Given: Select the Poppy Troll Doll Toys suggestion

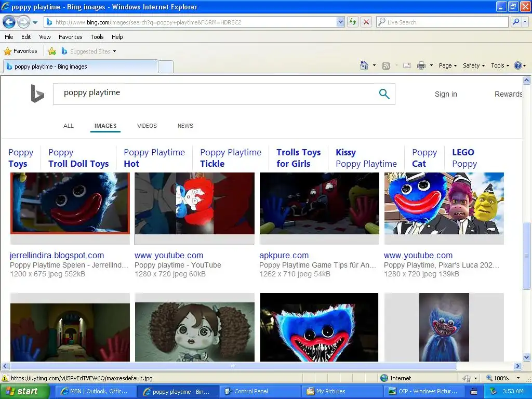Looking at the screenshot, I should pyautogui.click(x=78, y=158).
